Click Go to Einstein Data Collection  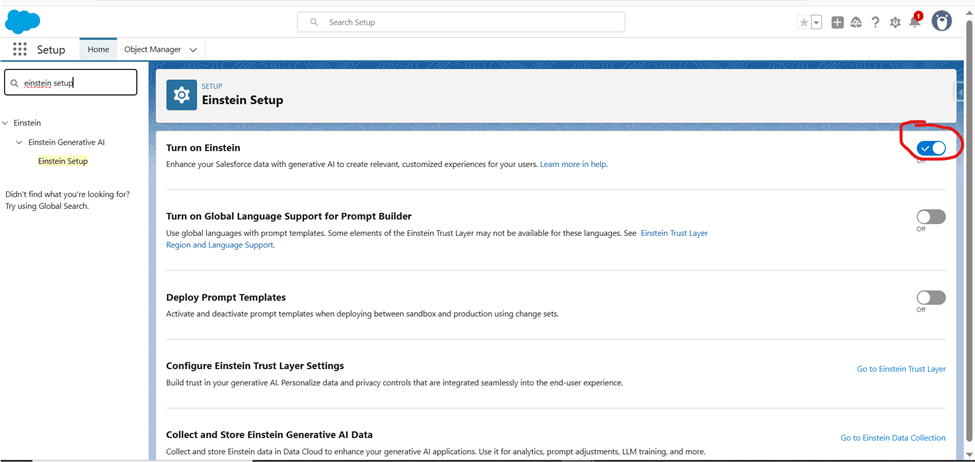[x=893, y=438]
